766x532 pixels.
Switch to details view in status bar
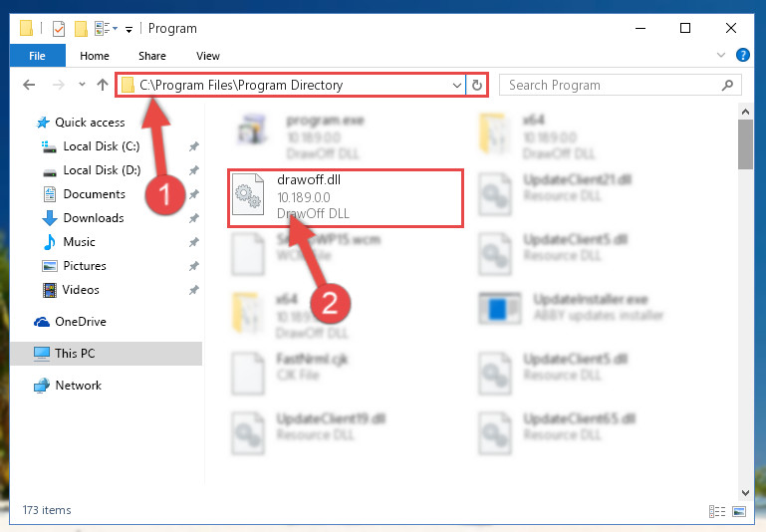[x=717, y=511]
